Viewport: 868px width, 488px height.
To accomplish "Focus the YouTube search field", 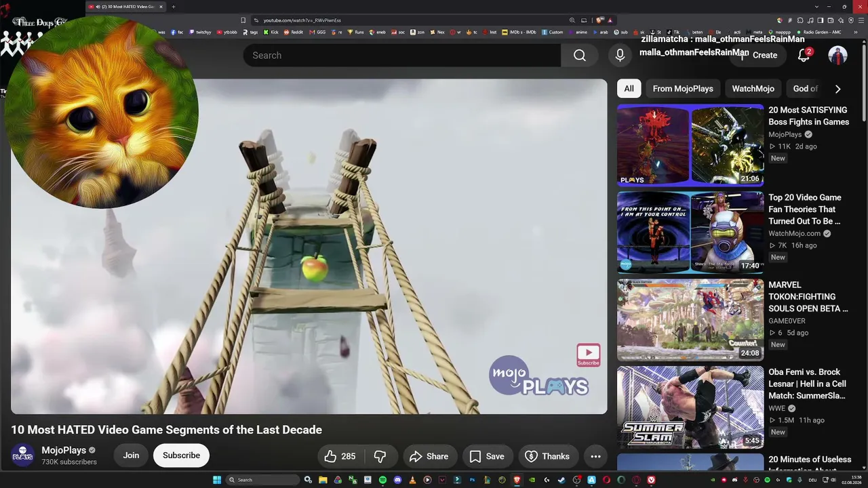I will tap(402, 56).
